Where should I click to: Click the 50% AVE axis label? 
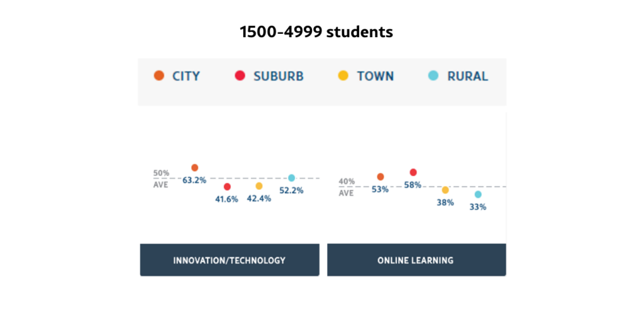pos(161,179)
